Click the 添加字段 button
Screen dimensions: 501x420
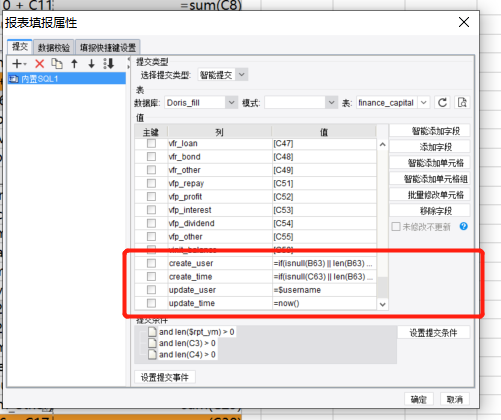point(430,147)
